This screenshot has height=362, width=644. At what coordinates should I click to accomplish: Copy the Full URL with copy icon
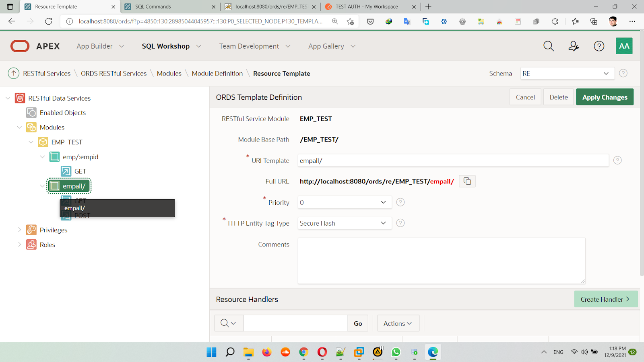pos(467,181)
